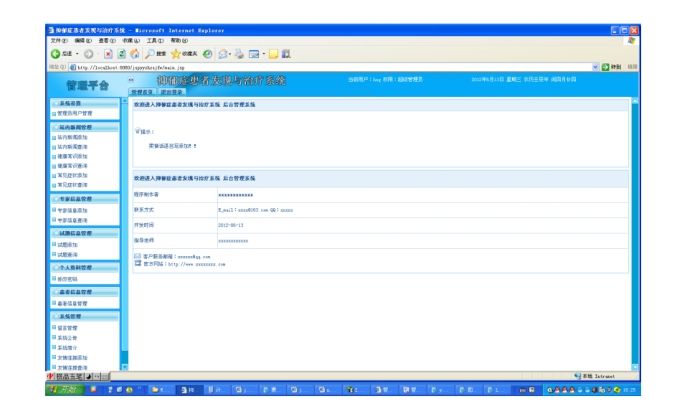The height and width of the screenshot is (419, 692).
Task: Click the 极品五笔 IME bar
Action: point(78,377)
